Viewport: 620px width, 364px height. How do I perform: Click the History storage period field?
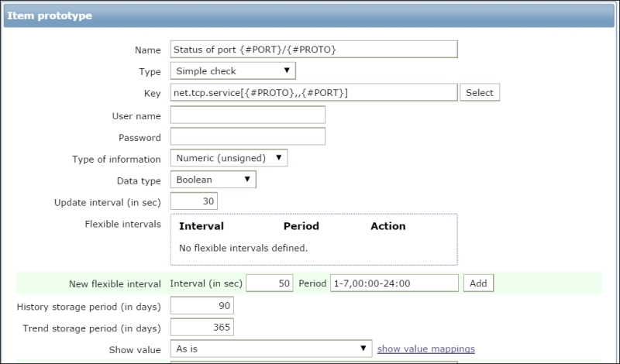click(x=201, y=306)
